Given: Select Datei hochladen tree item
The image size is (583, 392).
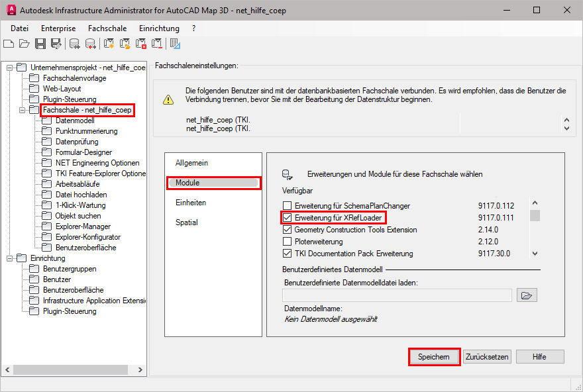Looking at the screenshot, I should pos(81,195).
